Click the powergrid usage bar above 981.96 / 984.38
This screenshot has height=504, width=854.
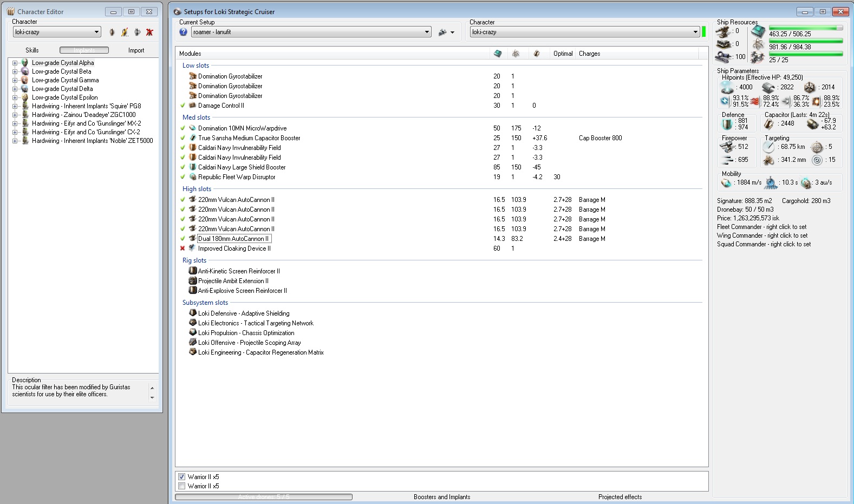[806, 41]
